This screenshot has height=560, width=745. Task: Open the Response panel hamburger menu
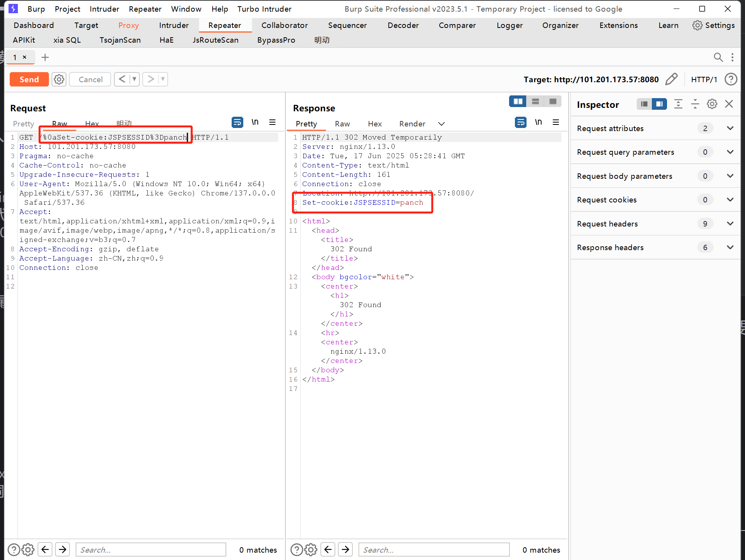point(556,123)
